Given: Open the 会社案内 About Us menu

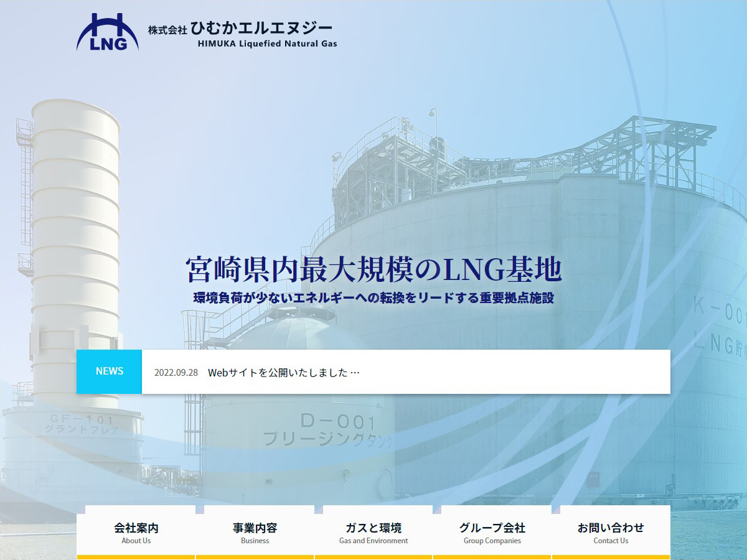Looking at the screenshot, I should tap(136, 533).
